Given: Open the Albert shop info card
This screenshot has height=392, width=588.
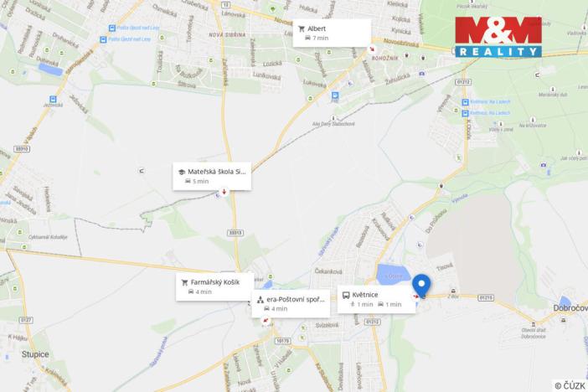Looking at the screenshot, I should click(332, 33).
